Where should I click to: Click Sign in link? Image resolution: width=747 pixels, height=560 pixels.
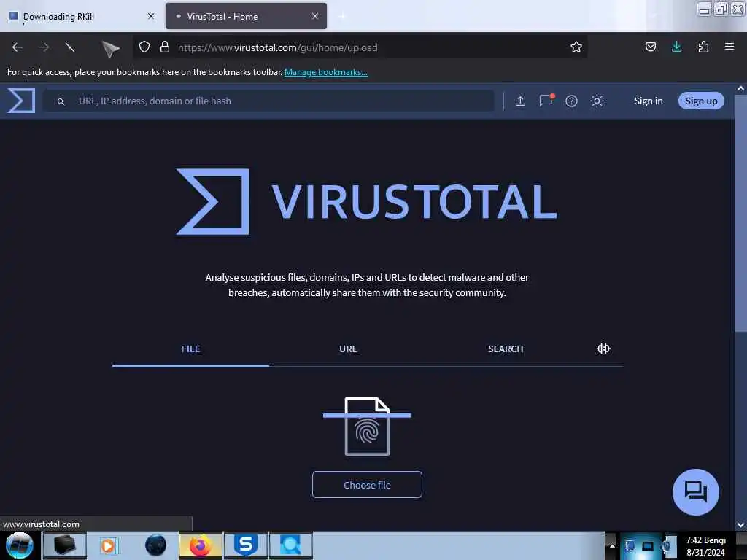pos(648,101)
